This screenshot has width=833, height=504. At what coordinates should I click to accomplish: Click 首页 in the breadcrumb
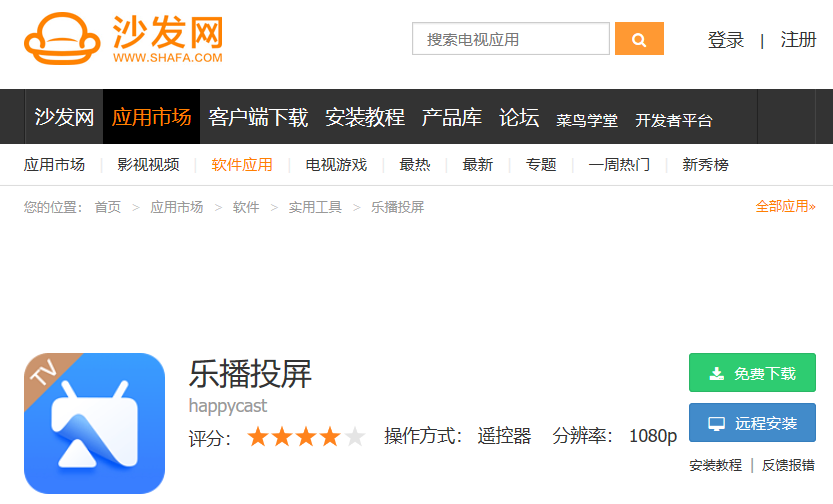point(108,207)
